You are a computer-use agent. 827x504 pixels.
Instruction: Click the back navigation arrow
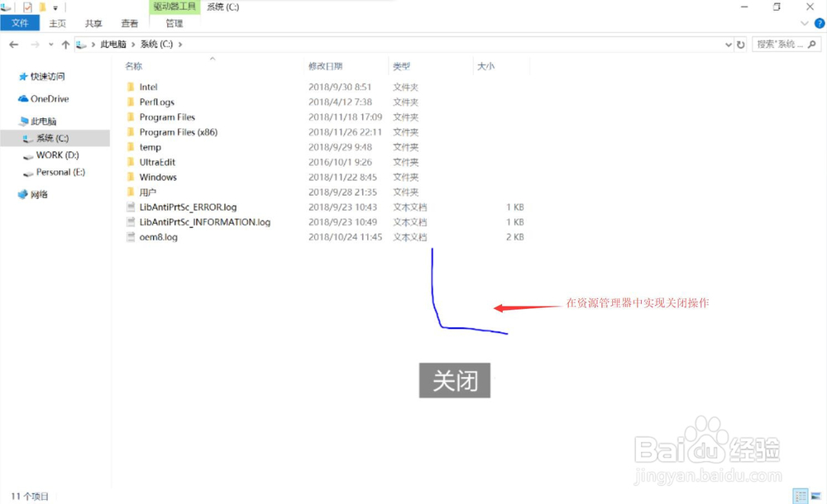(14, 44)
